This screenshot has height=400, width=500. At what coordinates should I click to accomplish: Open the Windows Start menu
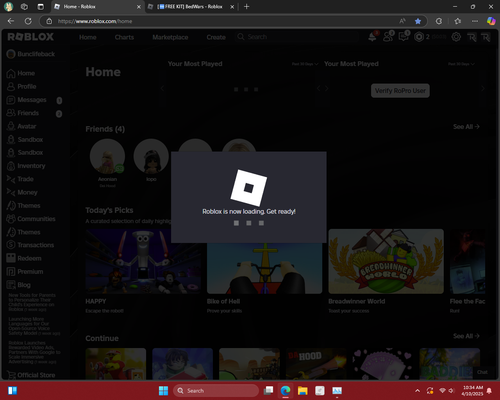tap(163, 390)
